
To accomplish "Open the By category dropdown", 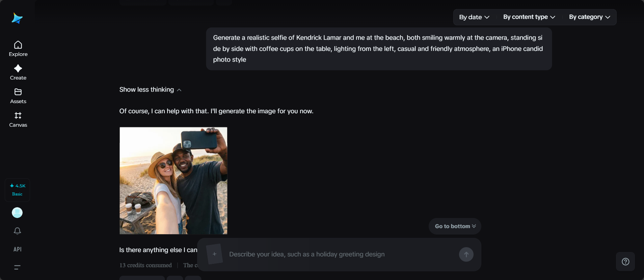I will [589, 17].
